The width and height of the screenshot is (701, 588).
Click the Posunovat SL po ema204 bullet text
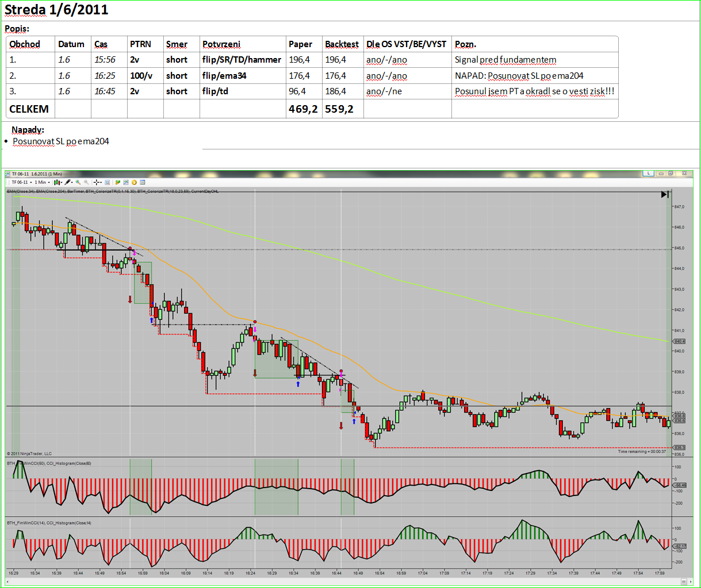click(x=61, y=141)
